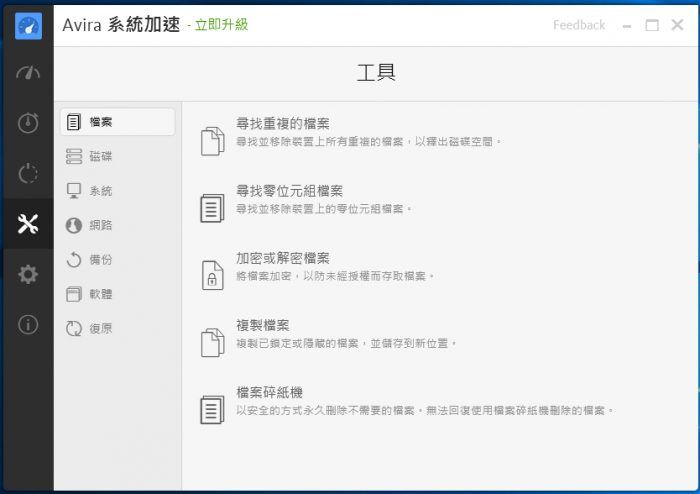Open 加密或解密檔案 tool
Screen dimensions: 700x494
pyautogui.click(x=283, y=258)
